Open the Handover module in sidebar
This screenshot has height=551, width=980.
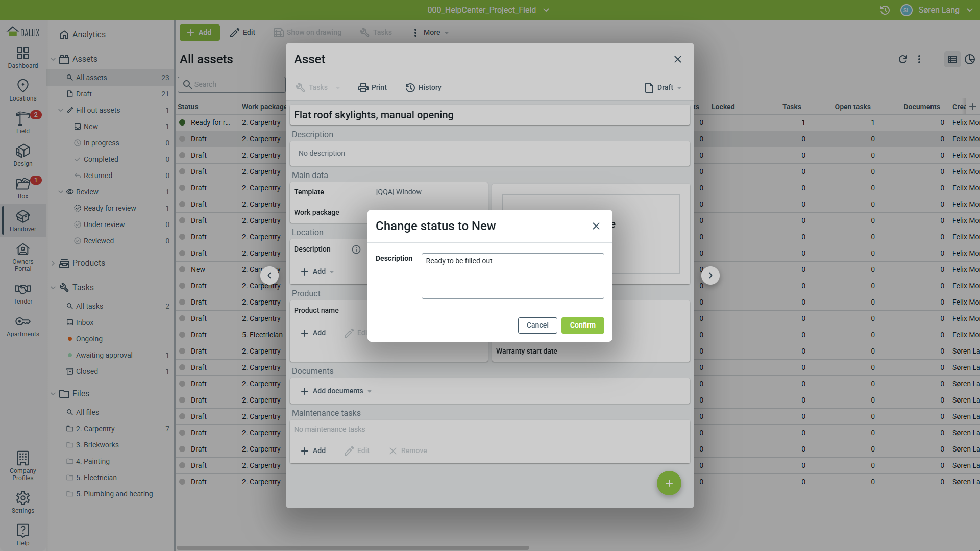click(23, 220)
